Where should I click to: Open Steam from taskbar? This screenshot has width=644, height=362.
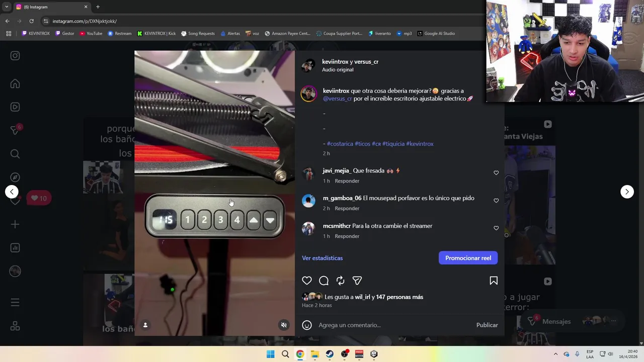[x=330, y=354]
